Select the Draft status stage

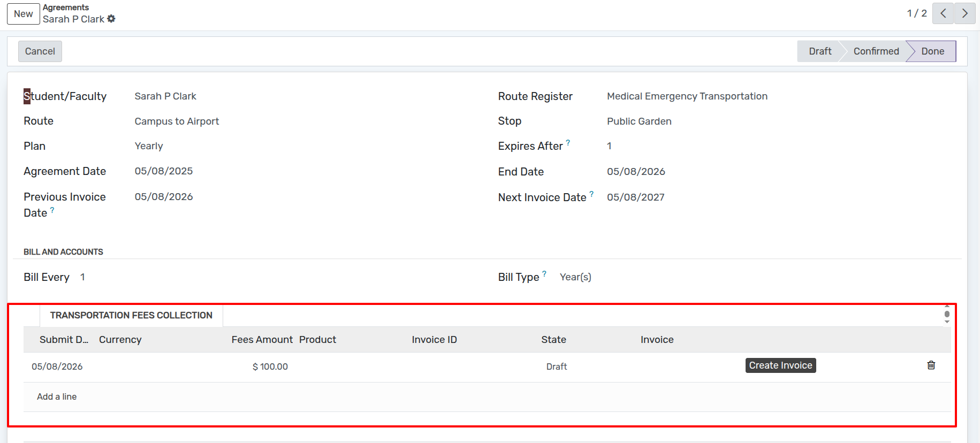819,51
